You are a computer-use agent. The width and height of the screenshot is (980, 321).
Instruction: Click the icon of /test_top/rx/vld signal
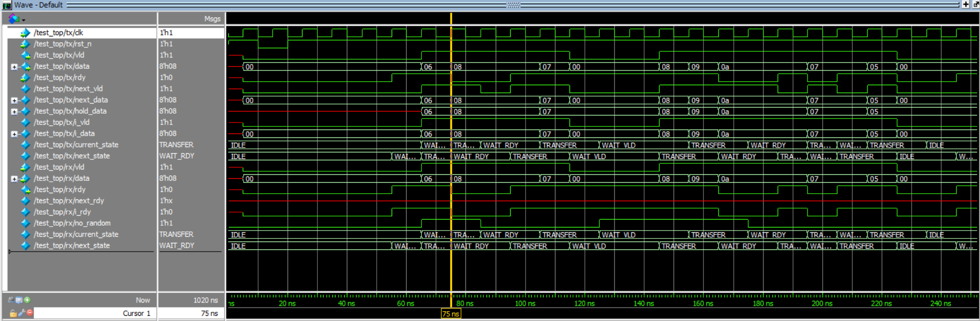tap(25, 167)
